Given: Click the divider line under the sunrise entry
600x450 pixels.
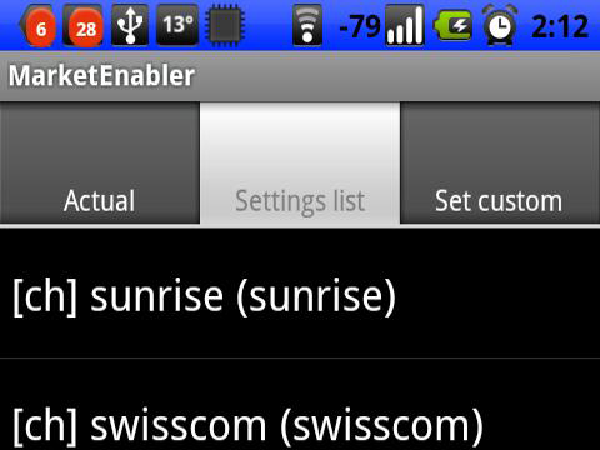Looking at the screenshot, I should coord(300,359).
